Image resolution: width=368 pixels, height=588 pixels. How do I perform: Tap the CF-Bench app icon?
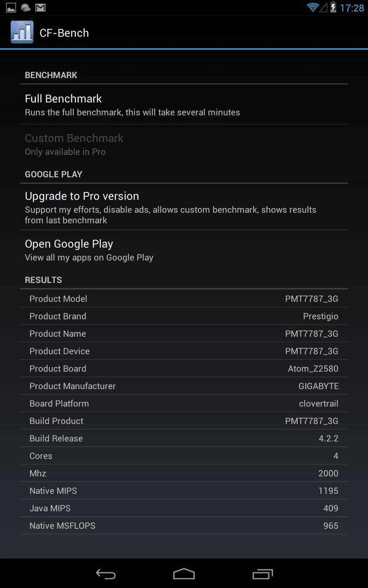click(x=22, y=33)
